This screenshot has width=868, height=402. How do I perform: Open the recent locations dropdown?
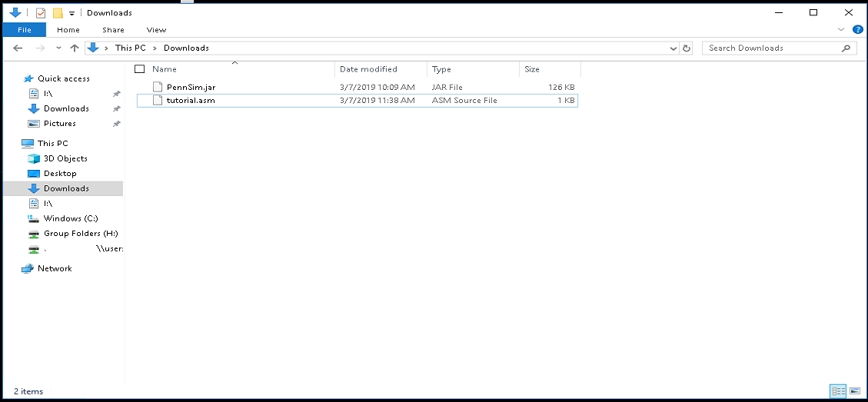pos(58,48)
